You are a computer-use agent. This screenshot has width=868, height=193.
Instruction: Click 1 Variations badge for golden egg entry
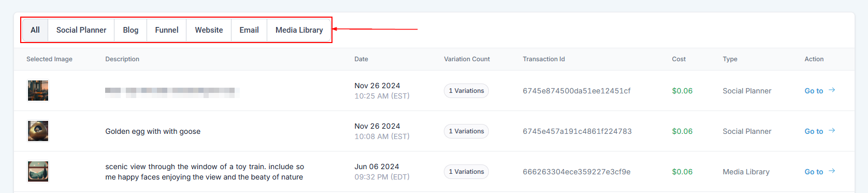click(466, 131)
